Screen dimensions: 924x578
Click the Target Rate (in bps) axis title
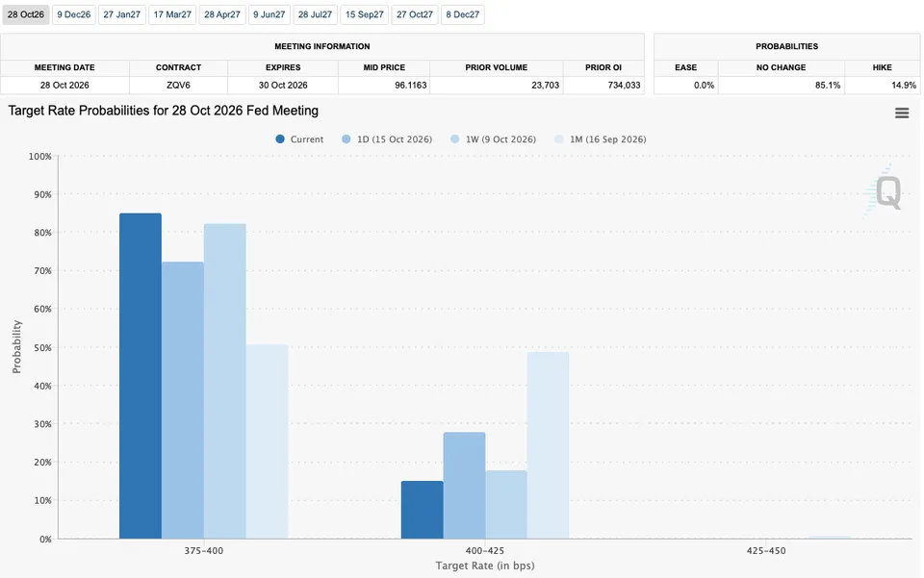(485, 565)
